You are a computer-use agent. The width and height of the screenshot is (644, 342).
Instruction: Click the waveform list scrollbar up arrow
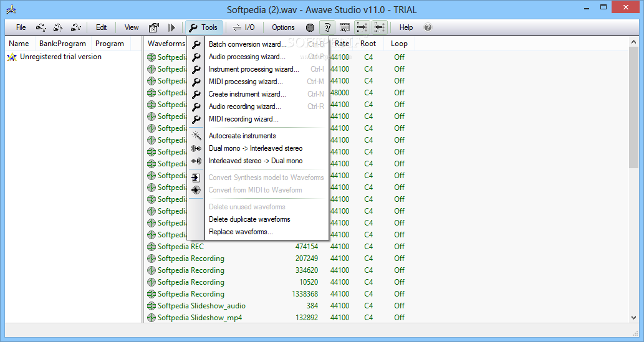[634, 42]
